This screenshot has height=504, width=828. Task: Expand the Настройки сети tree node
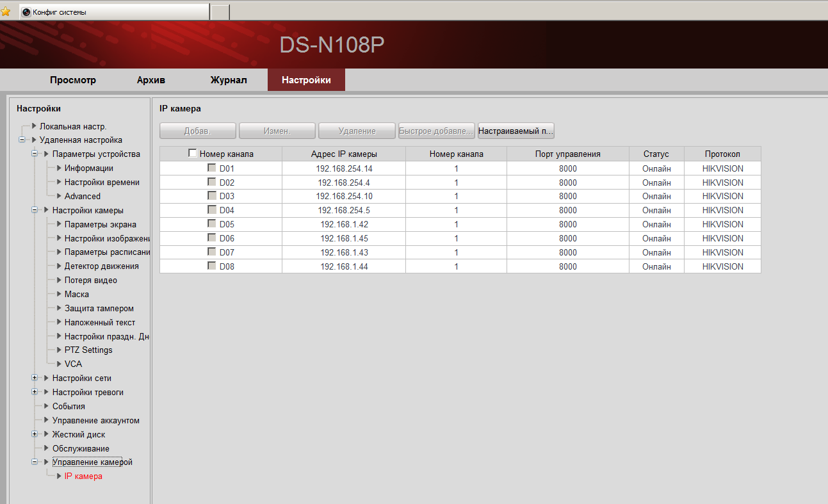point(35,378)
